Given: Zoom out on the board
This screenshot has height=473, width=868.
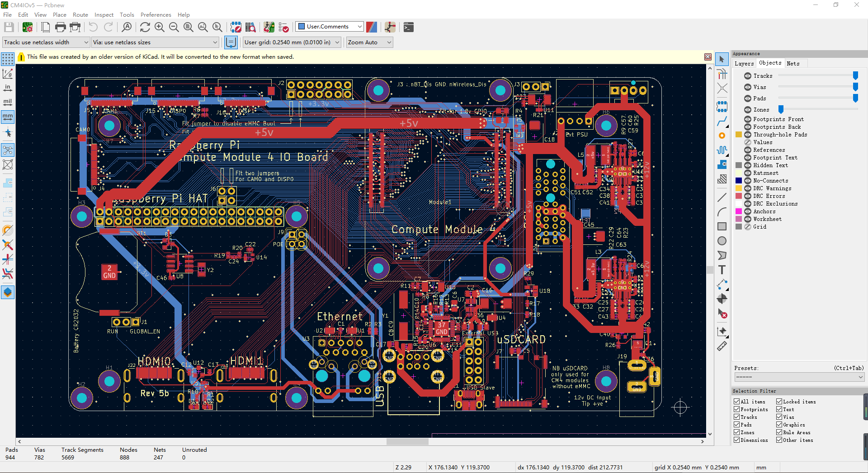Looking at the screenshot, I should [x=174, y=27].
